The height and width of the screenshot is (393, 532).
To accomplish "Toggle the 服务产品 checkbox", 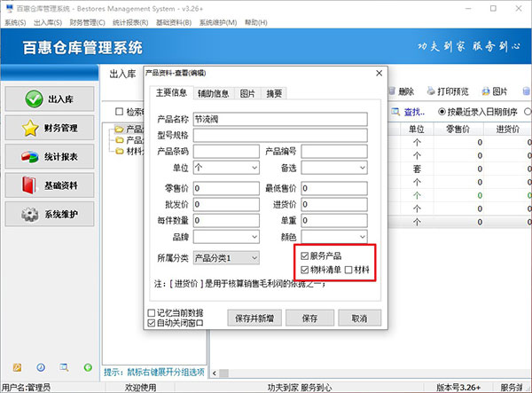I will 305,255.
